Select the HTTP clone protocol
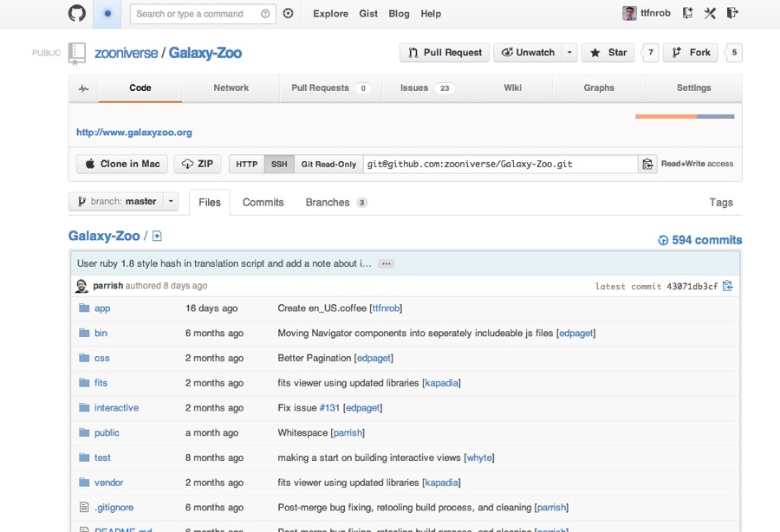 click(x=247, y=164)
